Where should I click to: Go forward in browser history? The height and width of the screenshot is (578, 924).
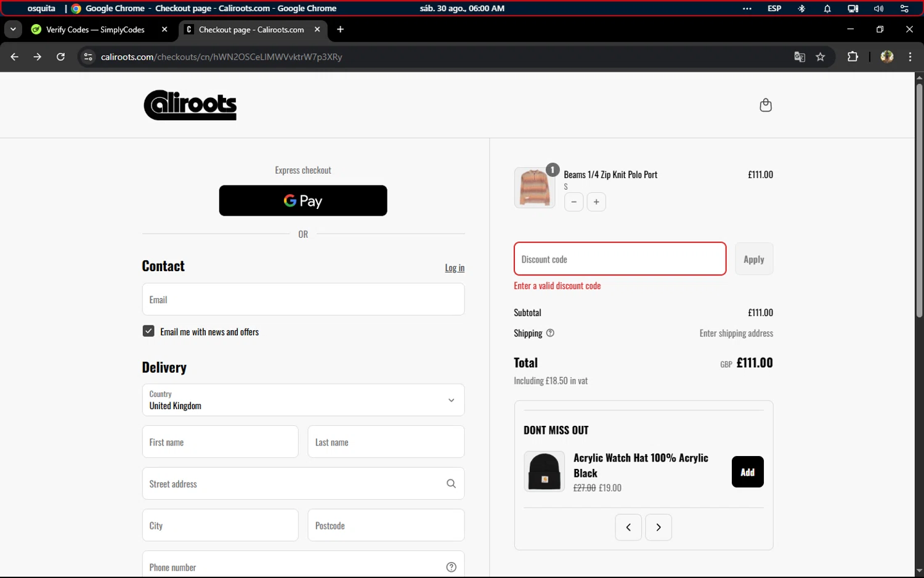[38, 57]
